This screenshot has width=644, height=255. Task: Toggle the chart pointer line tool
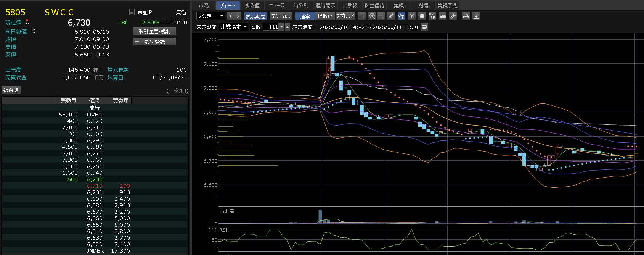click(401, 16)
